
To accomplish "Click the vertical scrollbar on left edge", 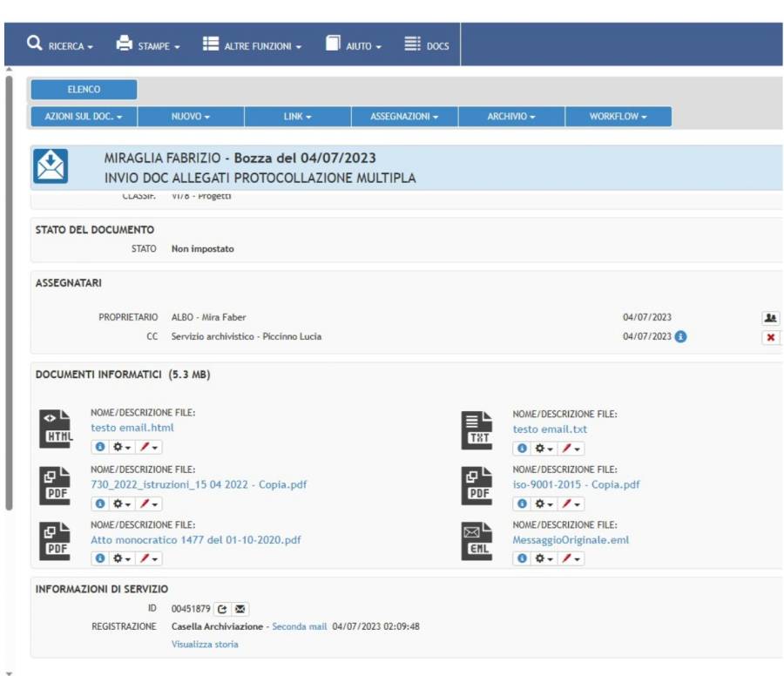I will 10,287.
